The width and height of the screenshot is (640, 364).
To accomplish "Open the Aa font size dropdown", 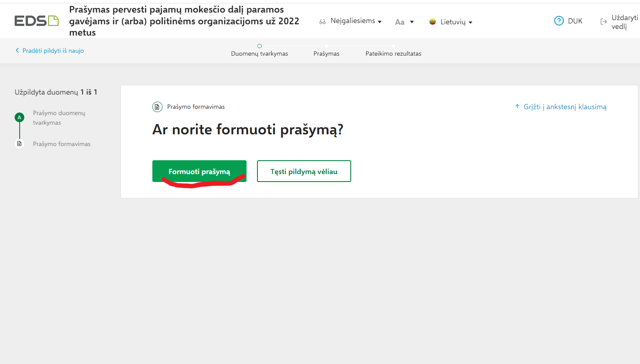I will tap(404, 22).
